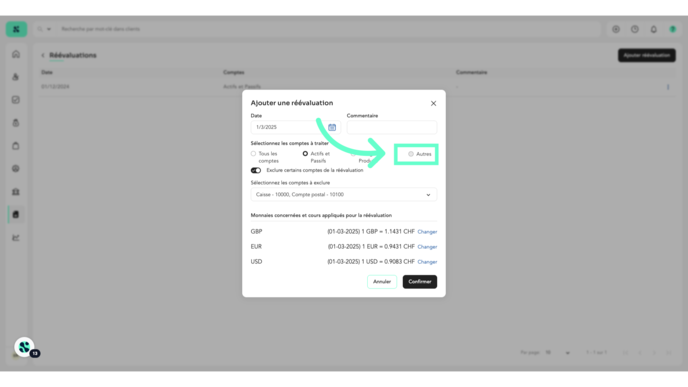Toggle Exclure certains comptes de la réévaluation
Screen dimensions: 688x387
[256, 170]
